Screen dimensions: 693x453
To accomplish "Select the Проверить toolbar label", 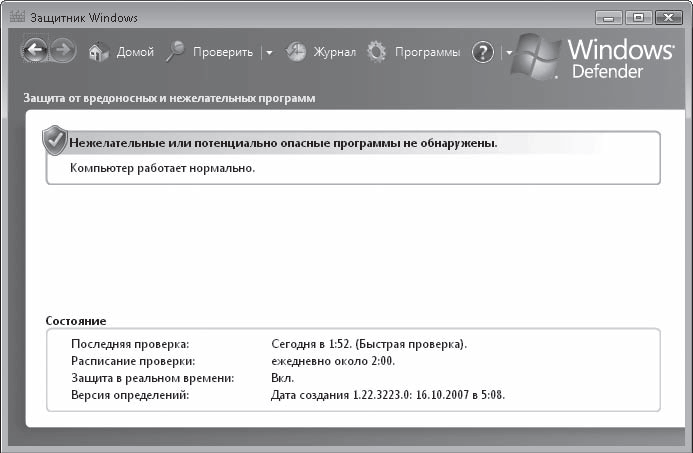I will tap(223, 53).
